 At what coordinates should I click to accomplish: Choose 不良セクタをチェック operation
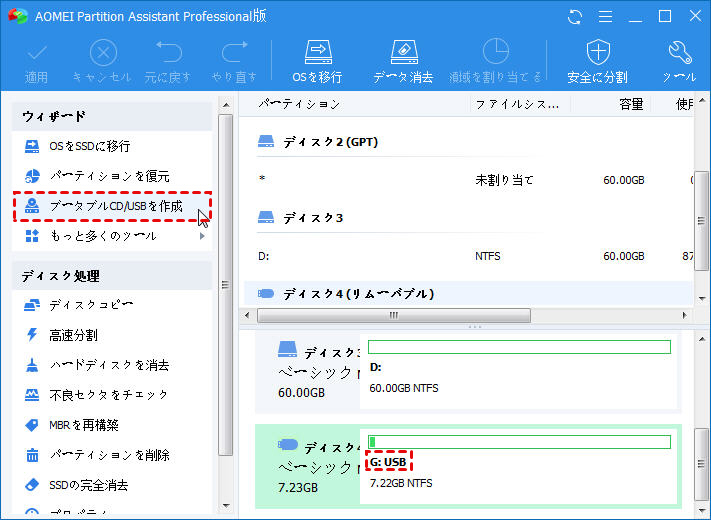(x=112, y=395)
